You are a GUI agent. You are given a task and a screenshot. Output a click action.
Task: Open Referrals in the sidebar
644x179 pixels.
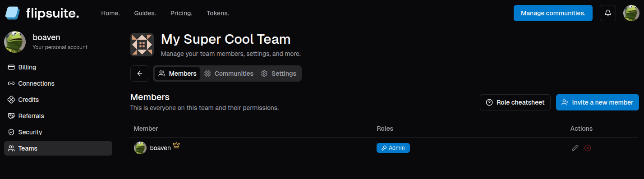[58, 116]
